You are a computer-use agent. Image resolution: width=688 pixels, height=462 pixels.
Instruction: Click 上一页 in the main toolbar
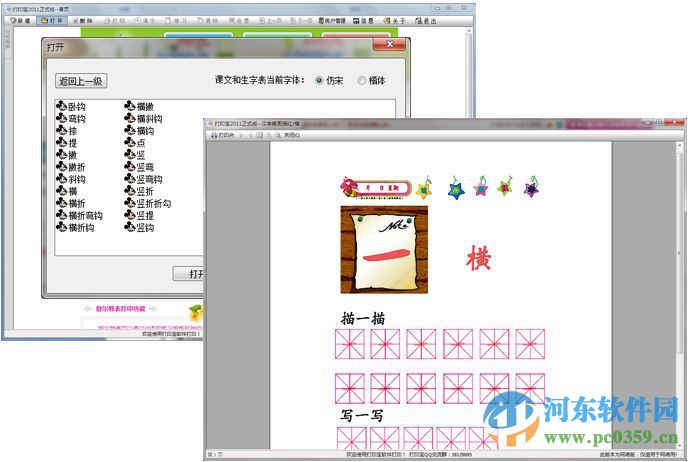[x=270, y=21]
